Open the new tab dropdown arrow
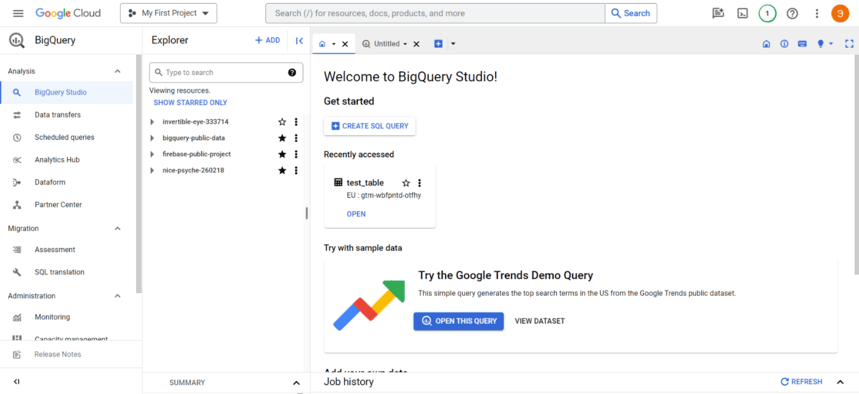 (x=453, y=44)
